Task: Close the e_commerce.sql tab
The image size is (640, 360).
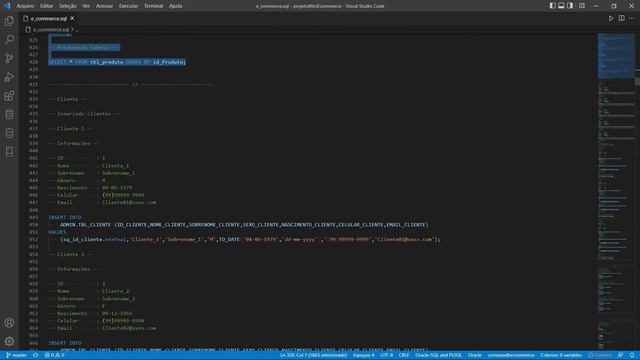Action: [x=72, y=18]
